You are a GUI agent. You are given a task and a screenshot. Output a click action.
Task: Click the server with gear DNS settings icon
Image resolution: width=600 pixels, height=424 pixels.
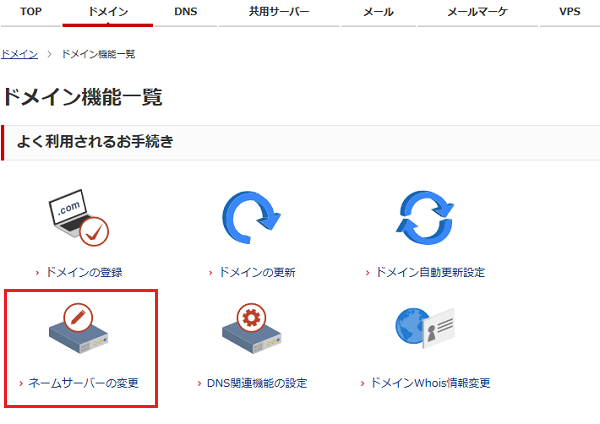tap(251, 328)
